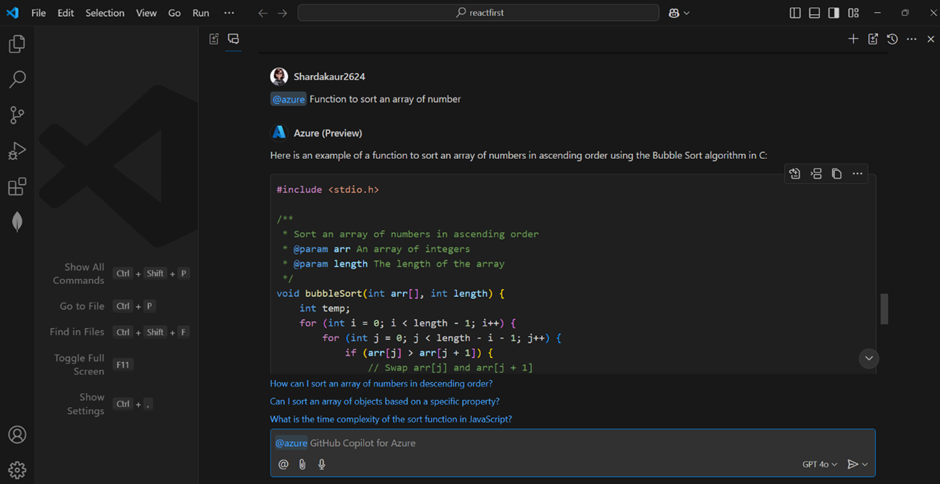Open the Copilot icon in title bar
The height and width of the screenshot is (484, 940).
pos(674,13)
